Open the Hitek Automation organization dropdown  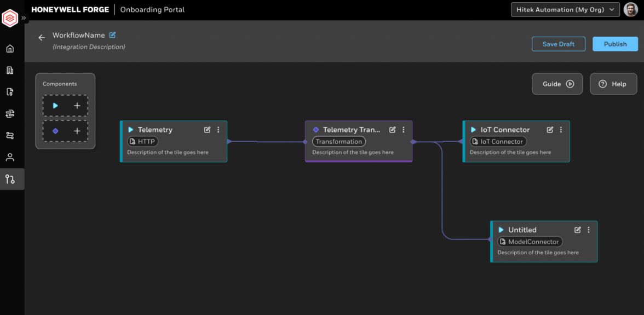tap(565, 9)
